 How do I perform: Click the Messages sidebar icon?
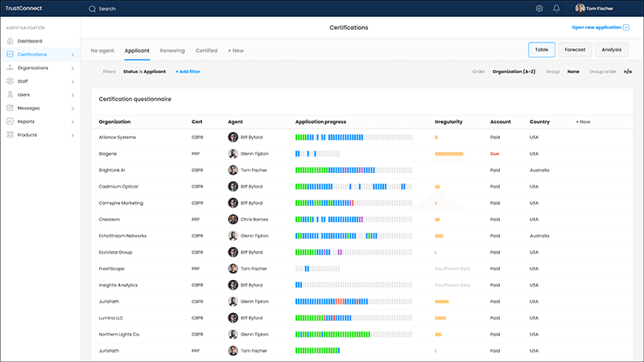pyautogui.click(x=10, y=108)
